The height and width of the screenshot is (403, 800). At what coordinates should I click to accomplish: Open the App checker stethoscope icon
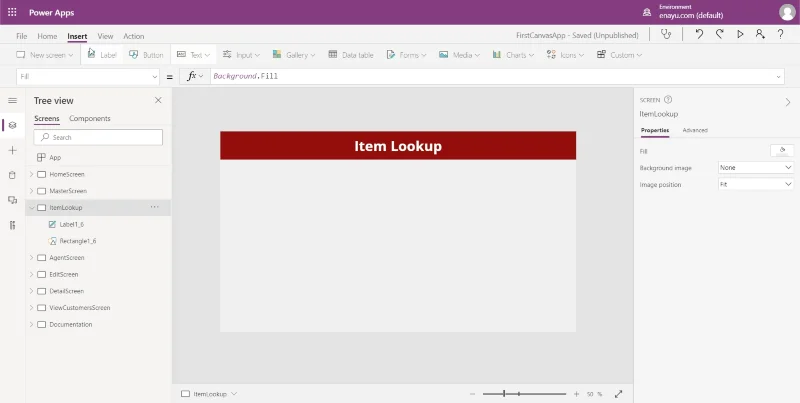coord(666,35)
